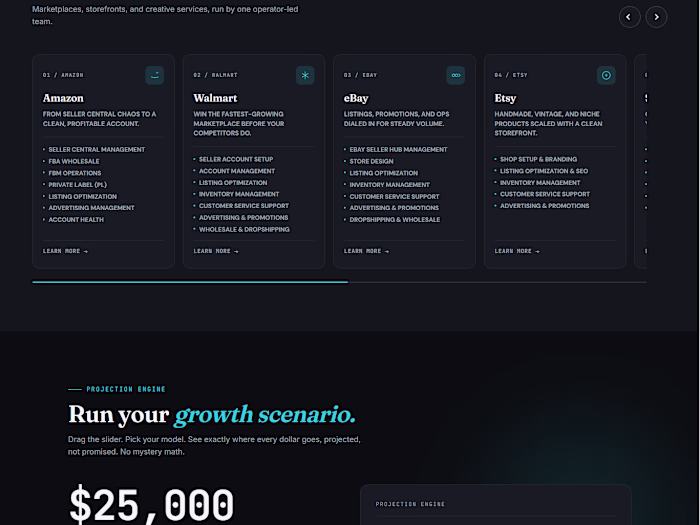Screen dimensions: 700x525
Task: Click 'Inventory Management' in eBay card
Action: click(x=389, y=185)
